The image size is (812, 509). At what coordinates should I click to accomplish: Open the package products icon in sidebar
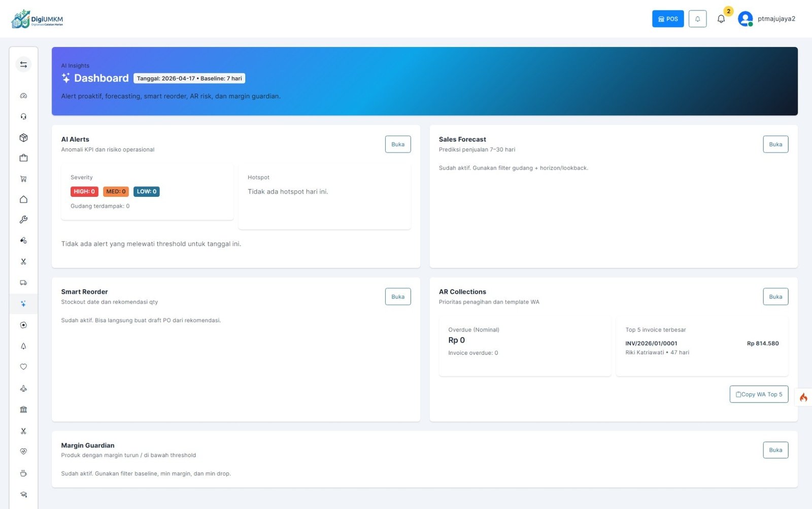click(x=23, y=138)
